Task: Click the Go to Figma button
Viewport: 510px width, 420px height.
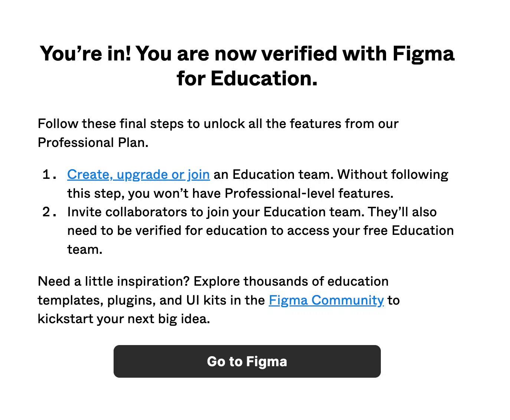Action: pos(247,361)
